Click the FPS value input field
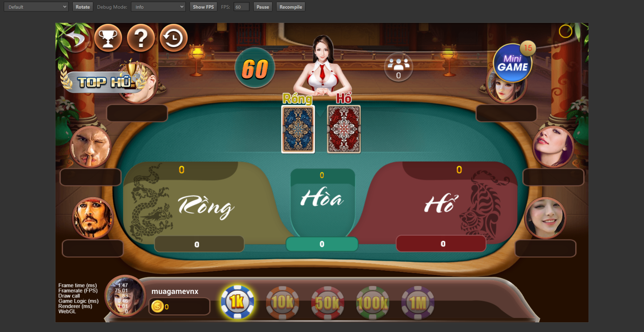This screenshot has height=332, width=644. pyautogui.click(x=242, y=7)
